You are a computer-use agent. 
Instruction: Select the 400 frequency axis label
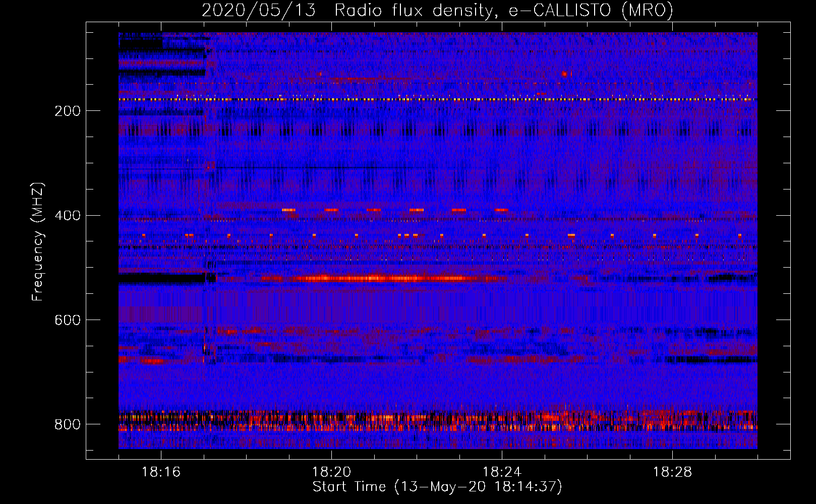tap(67, 216)
